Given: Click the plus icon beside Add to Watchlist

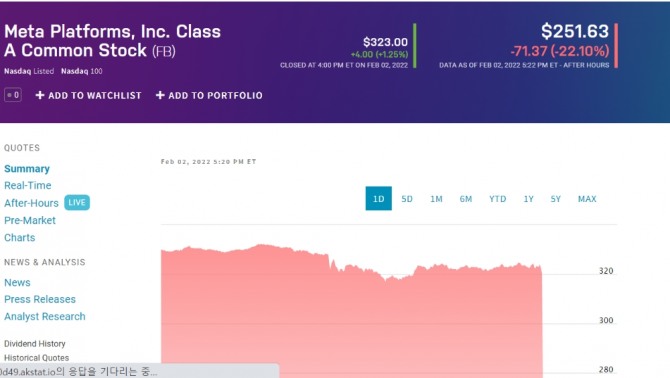Looking at the screenshot, I should (40, 95).
